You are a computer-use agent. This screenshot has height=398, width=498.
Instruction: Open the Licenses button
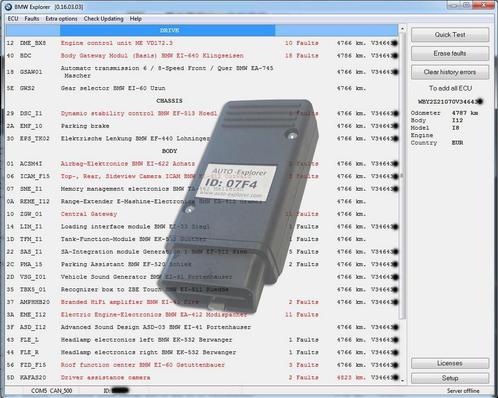coord(450,363)
